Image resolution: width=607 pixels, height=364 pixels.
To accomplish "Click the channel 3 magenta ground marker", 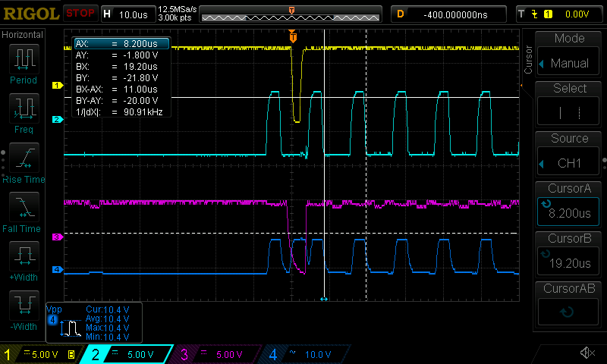I will coord(58,237).
